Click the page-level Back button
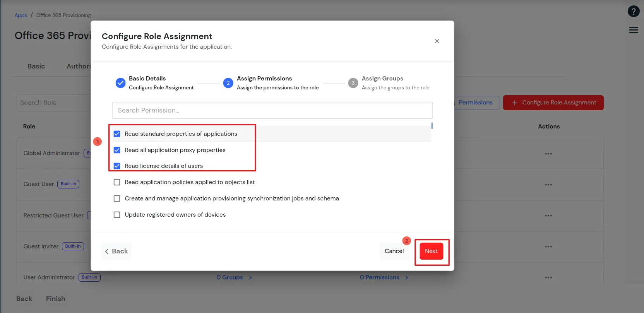The image size is (644, 313). pyautogui.click(x=24, y=299)
